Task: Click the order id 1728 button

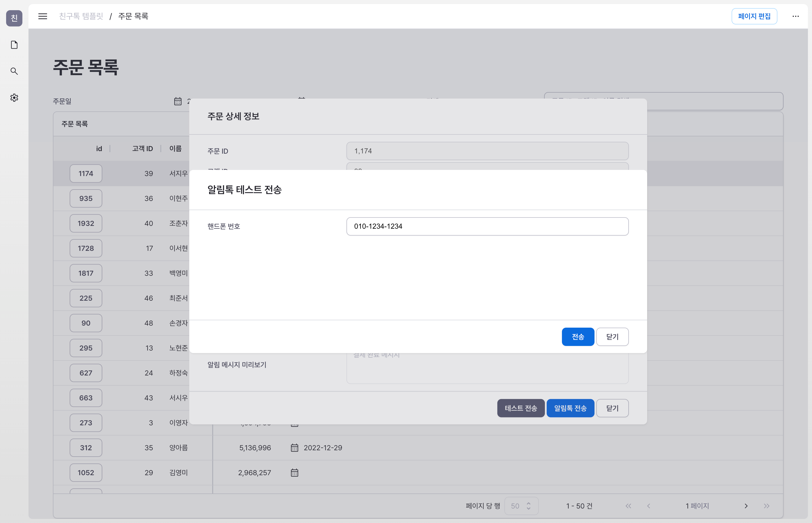Action: tap(86, 248)
